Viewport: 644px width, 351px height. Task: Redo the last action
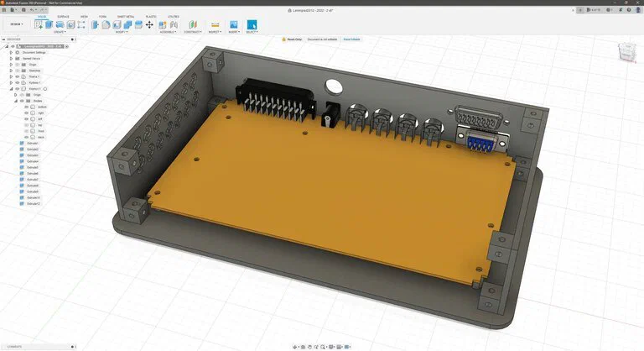tap(43, 10)
